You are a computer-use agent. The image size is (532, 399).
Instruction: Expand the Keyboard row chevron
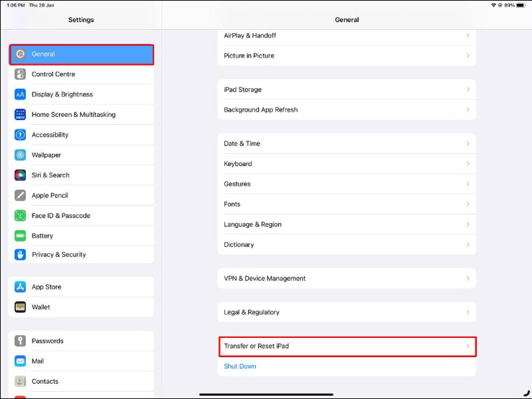(x=468, y=164)
